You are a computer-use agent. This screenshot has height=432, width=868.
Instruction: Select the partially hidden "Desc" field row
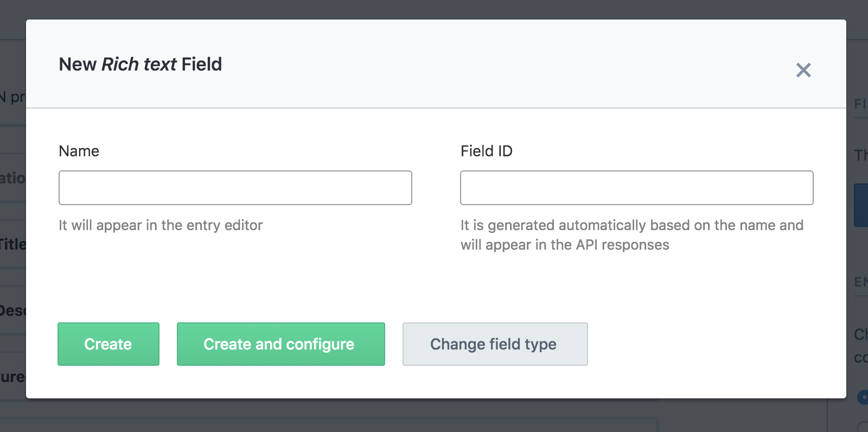[x=12, y=310]
